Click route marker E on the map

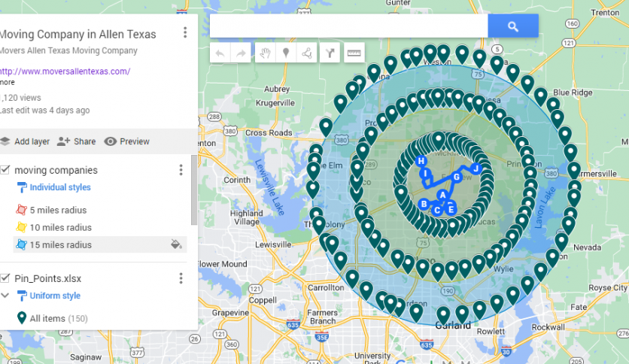[451, 210]
